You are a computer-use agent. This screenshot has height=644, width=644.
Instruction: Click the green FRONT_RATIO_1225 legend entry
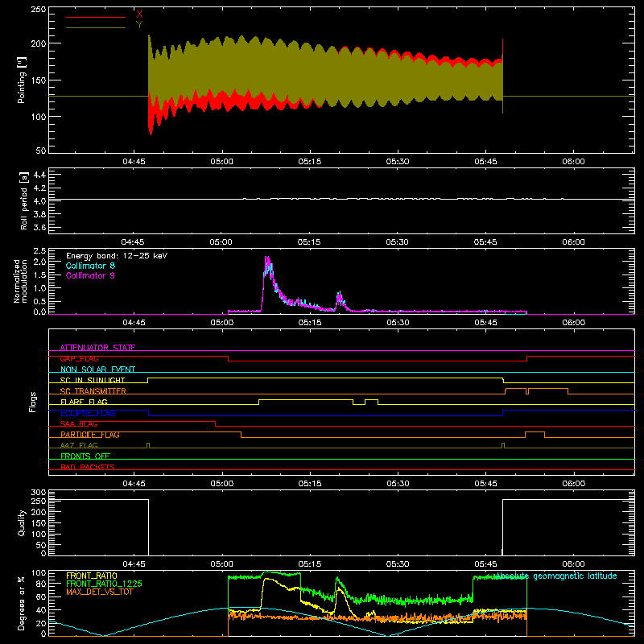(x=105, y=584)
